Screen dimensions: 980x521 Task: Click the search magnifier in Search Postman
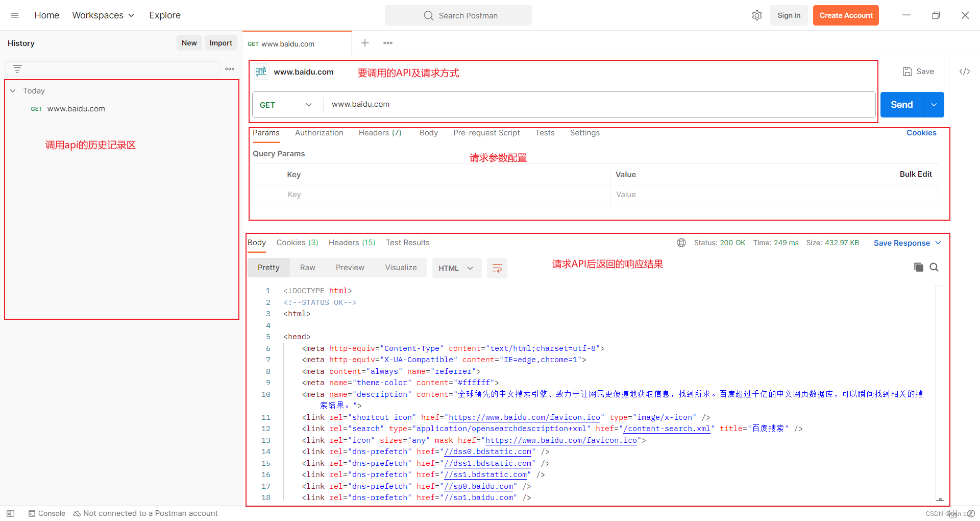pyautogui.click(x=428, y=15)
